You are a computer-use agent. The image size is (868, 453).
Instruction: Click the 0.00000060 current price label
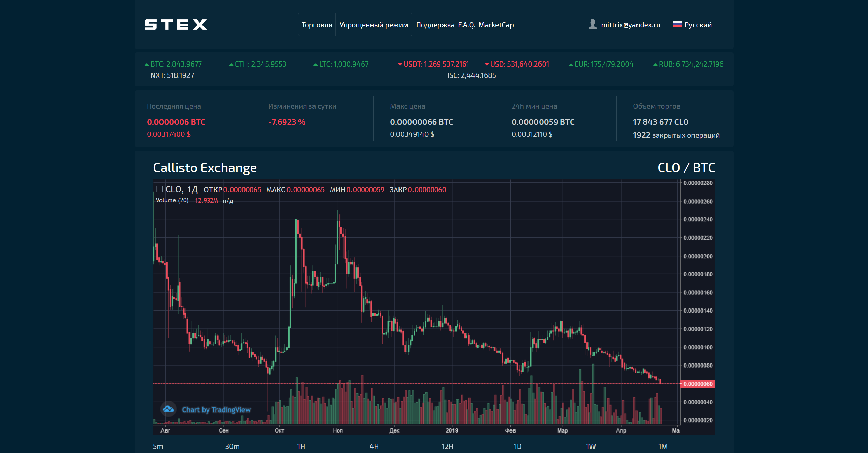[x=697, y=384]
